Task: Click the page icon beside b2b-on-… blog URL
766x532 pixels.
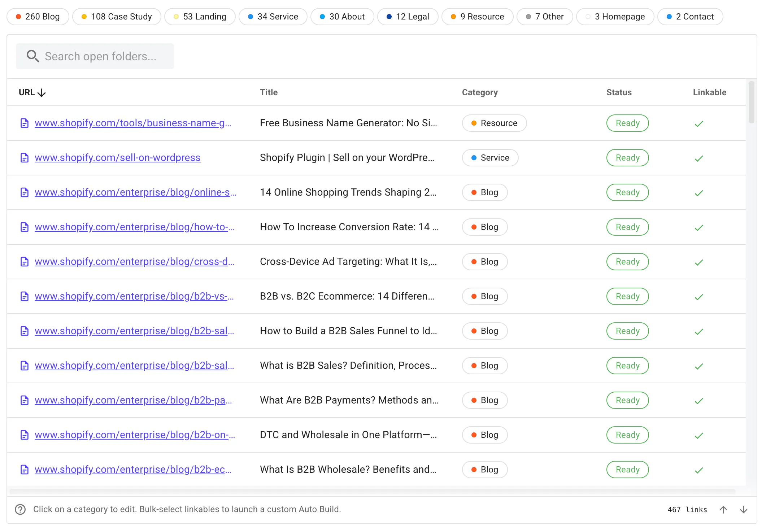Action: [25, 435]
